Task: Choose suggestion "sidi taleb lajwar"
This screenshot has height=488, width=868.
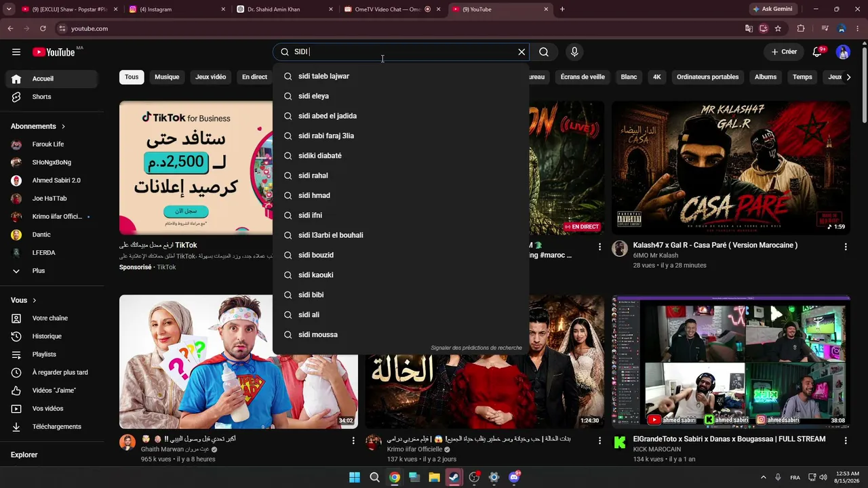Action: pyautogui.click(x=401, y=77)
